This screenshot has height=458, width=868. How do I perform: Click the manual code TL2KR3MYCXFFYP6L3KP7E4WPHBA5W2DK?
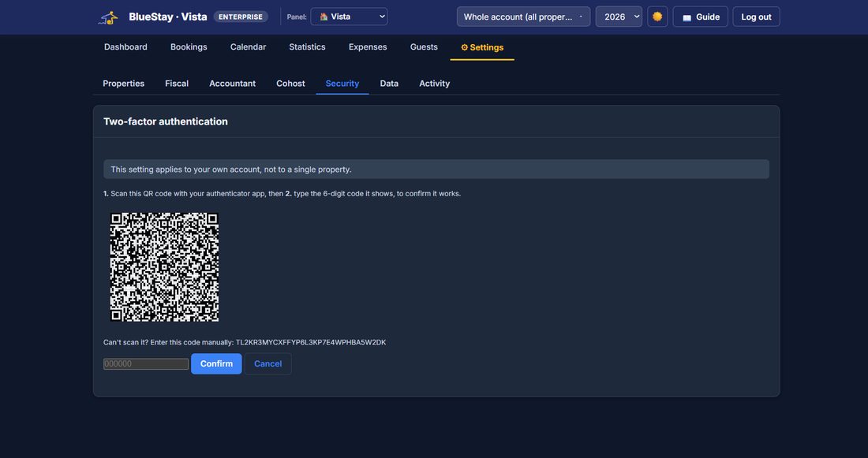coord(311,342)
